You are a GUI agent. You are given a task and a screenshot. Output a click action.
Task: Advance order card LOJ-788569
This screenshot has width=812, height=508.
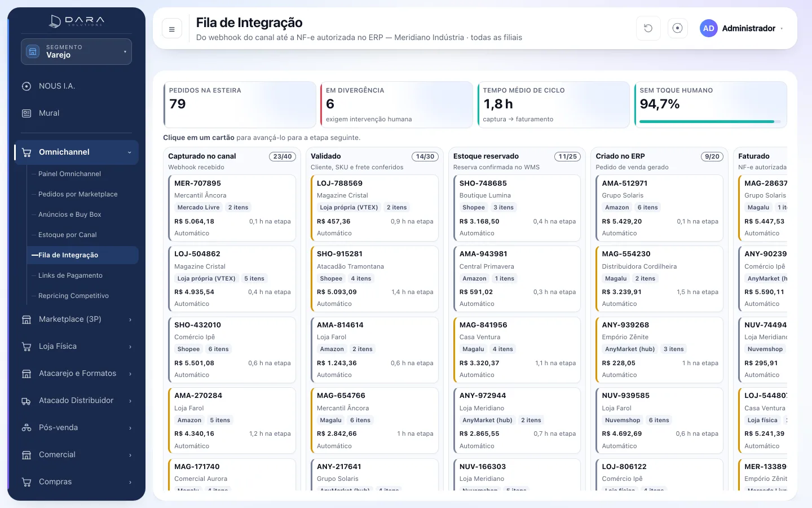pyautogui.click(x=374, y=208)
